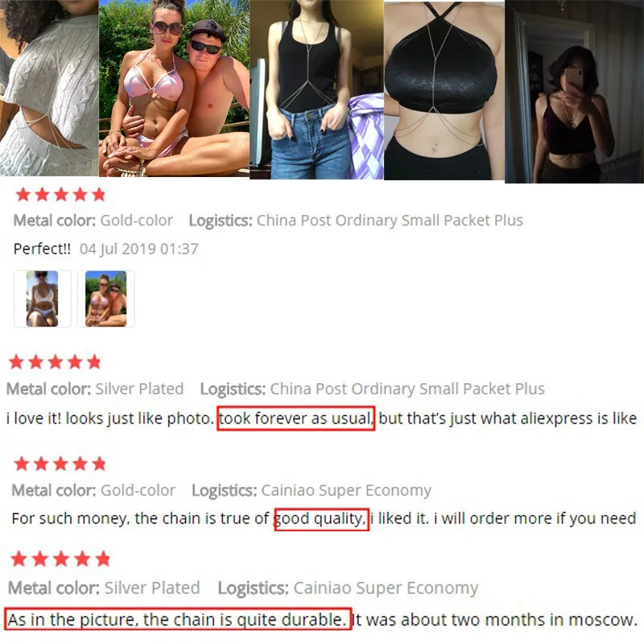Viewport: 644px width, 644px height.
Task: Click the third star above 'quite durable' review
Action: pyautogui.click(x=61, y=559)
